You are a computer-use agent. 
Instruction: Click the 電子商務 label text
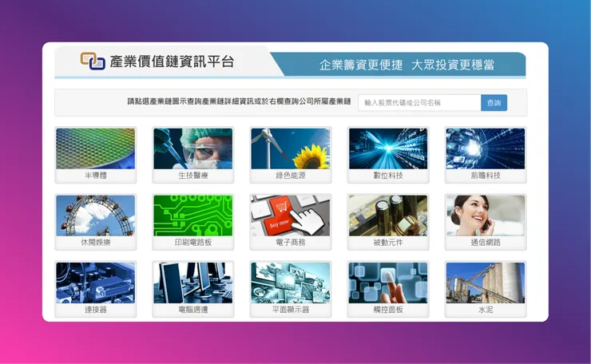pyautogui.click(x=291, y=243)
